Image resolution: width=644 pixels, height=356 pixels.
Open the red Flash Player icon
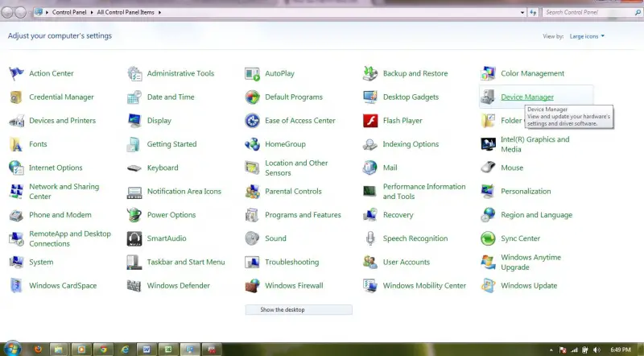pyautogui.click(x=370, y=121)
